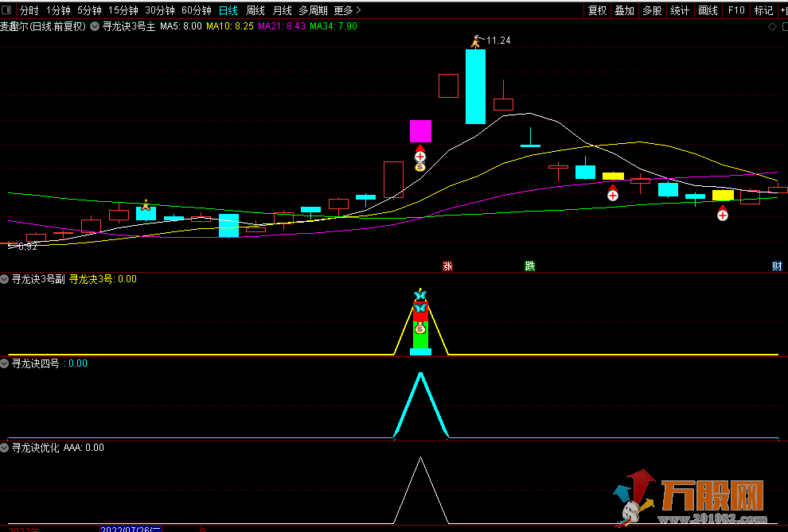
Task: Click the plus marker under the first yellow candle
Action: click(x=613, y=196)
